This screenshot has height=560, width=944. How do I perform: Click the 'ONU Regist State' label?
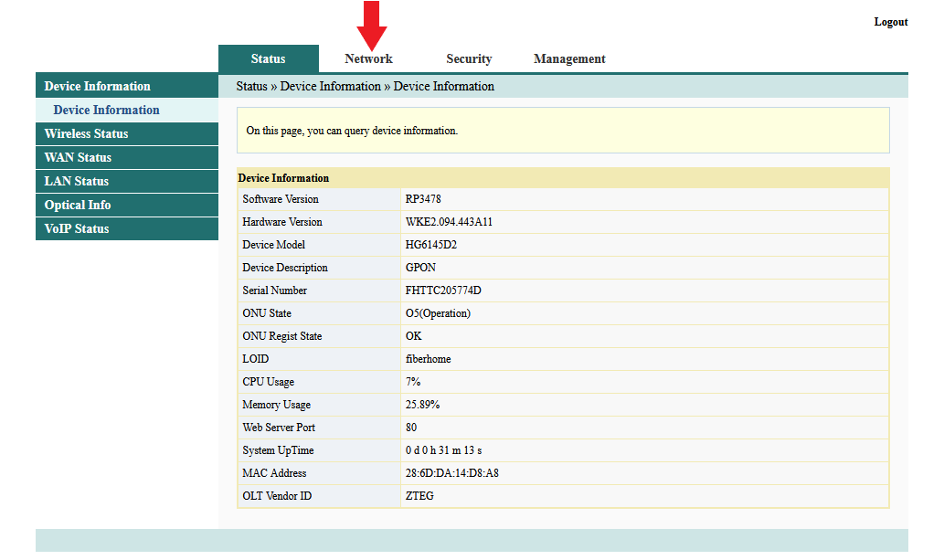click(x=282, y=336)
